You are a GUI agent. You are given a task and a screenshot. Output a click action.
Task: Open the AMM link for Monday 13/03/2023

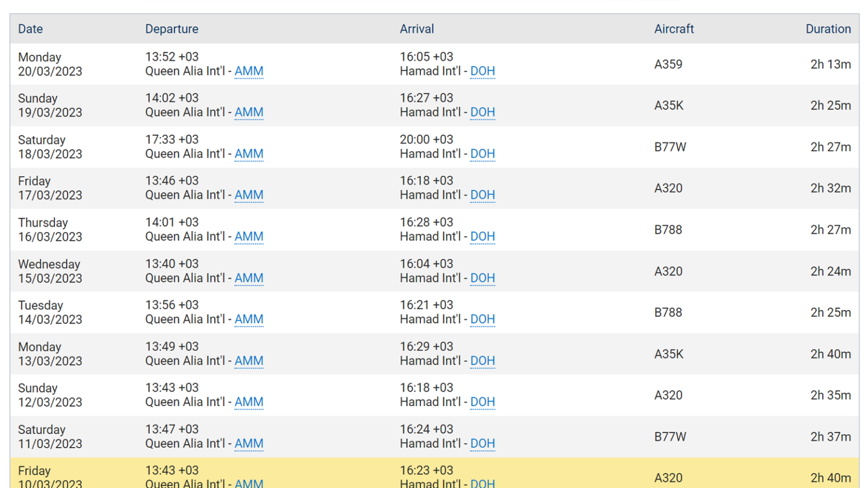pyautogui.click(x=249, y=361)
